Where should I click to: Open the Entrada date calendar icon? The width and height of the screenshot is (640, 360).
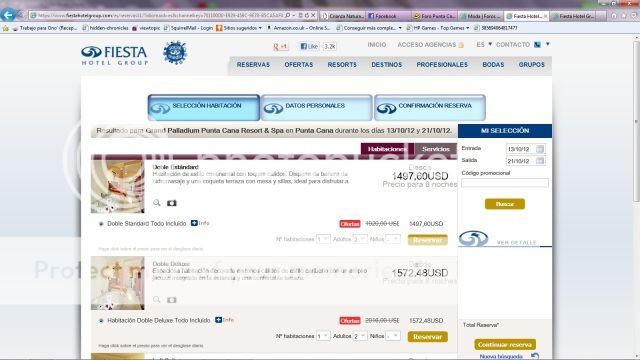(540, 149)
